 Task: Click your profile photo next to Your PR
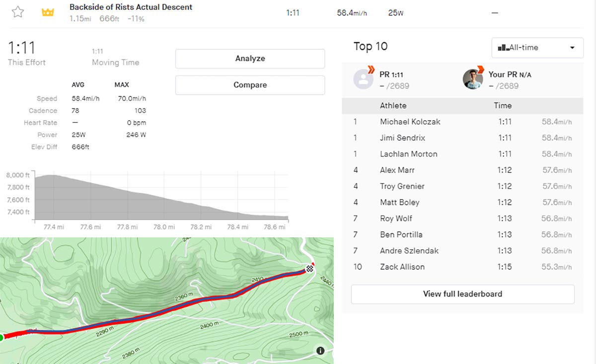pyautogui.click(x=472, y=78)
